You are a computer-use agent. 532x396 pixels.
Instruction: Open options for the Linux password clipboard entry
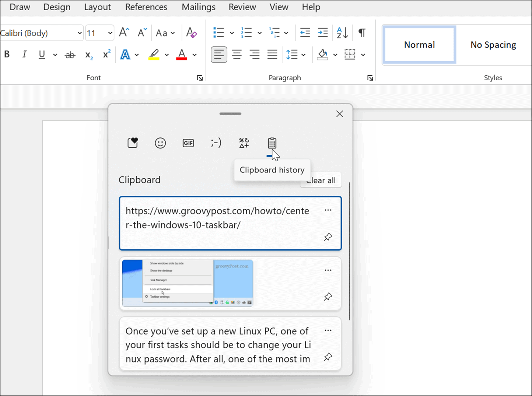(x=328, y=330)
